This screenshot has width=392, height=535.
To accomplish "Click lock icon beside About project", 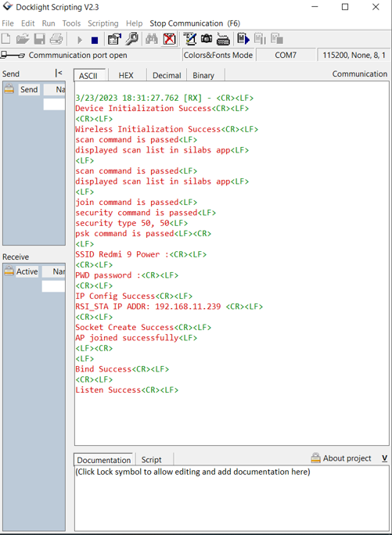I will 315,458.
